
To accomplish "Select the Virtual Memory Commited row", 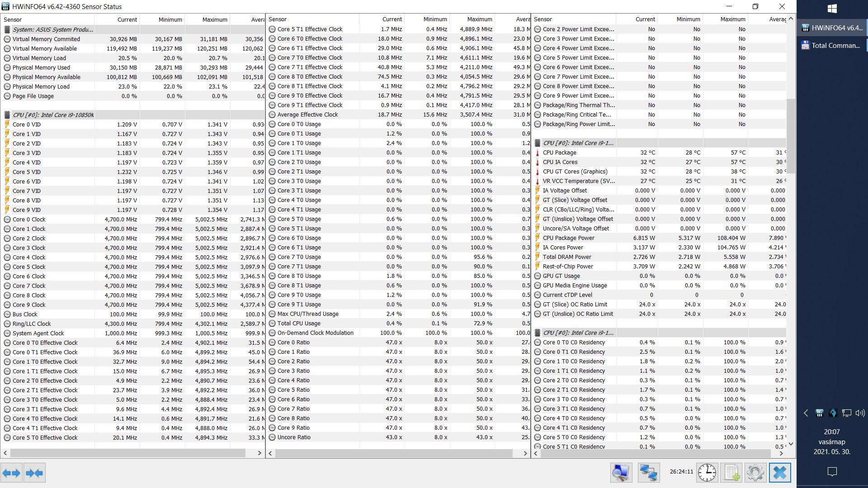I will (x=133, y=39).
